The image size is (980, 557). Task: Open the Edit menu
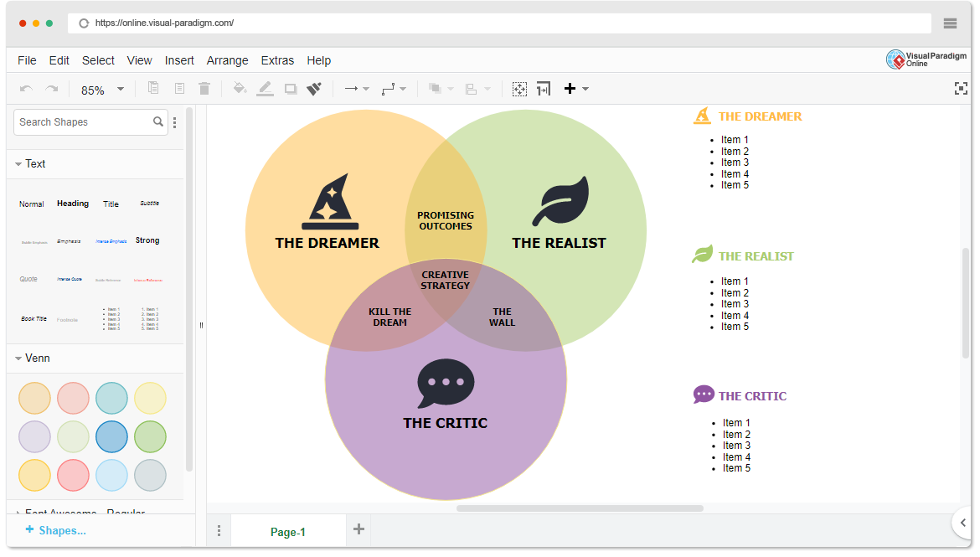coord(59,60)
